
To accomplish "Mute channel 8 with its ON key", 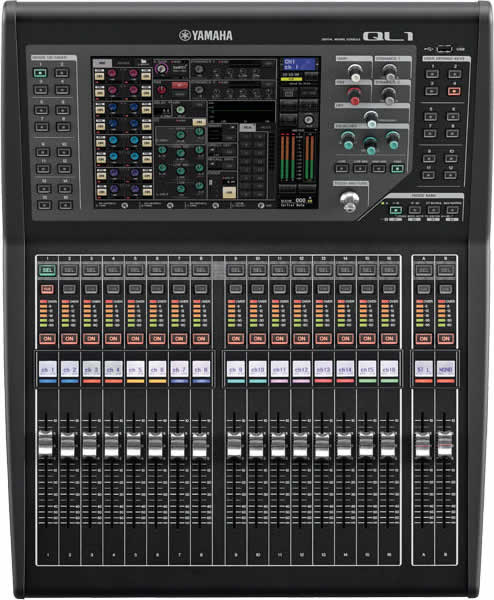I will 201,339.
